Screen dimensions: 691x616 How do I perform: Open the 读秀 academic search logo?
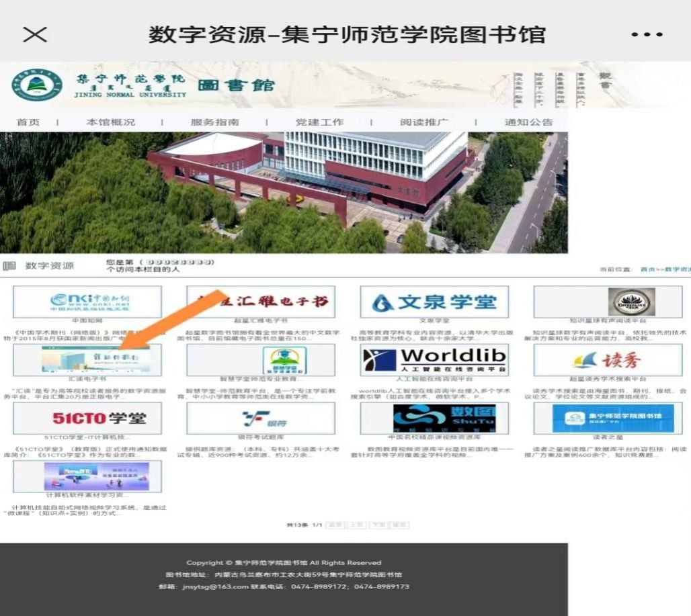(x=608, y=360)
